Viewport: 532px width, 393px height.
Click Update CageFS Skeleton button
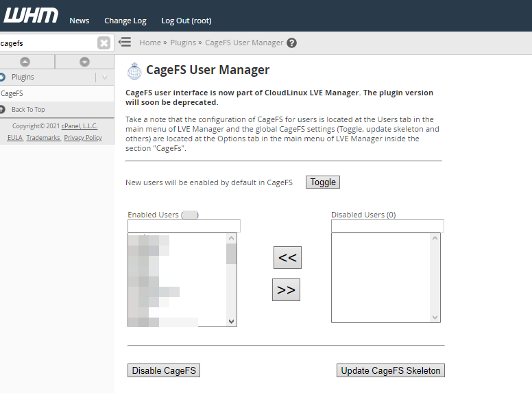pos(391,370)
